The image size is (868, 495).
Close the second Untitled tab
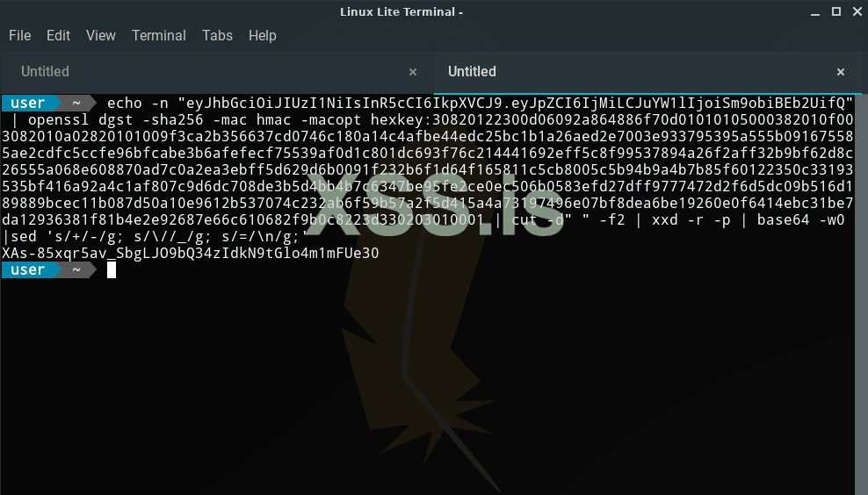(x=840, y=72)
